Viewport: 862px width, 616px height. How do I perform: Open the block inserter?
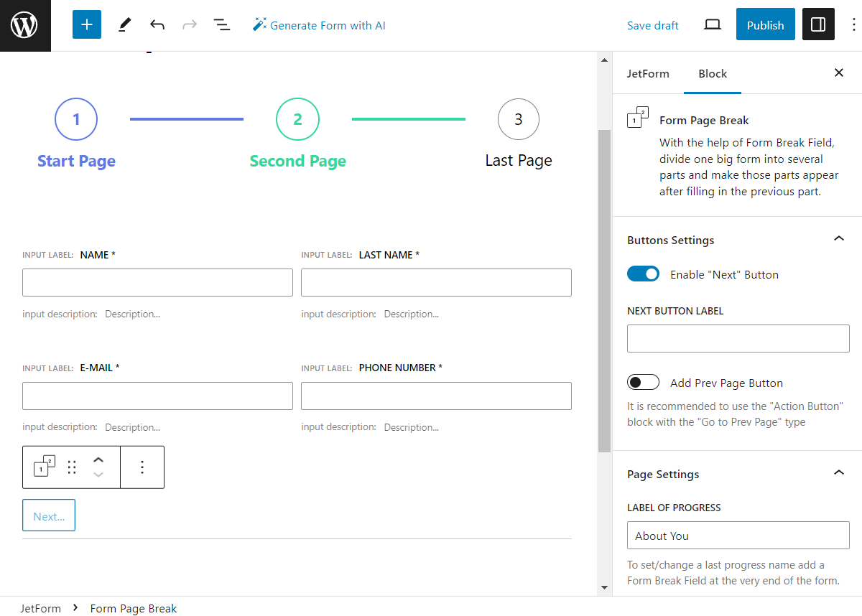click(86, 24)
